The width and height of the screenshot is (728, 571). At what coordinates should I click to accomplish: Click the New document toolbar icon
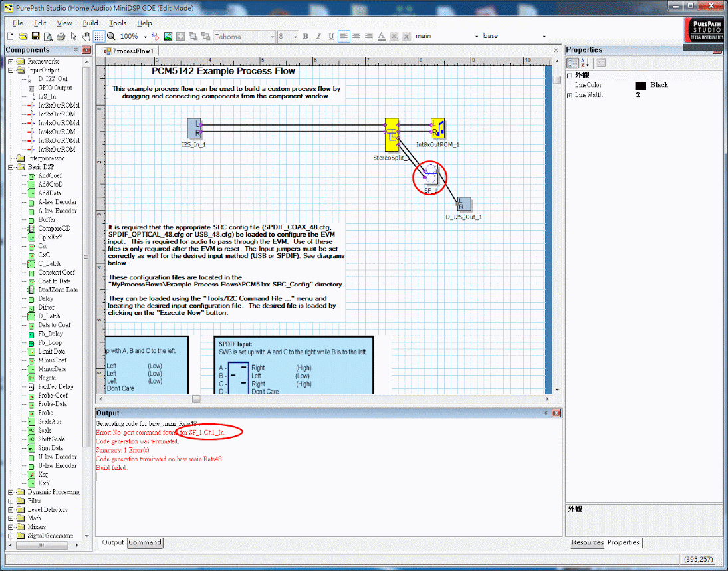10,36
